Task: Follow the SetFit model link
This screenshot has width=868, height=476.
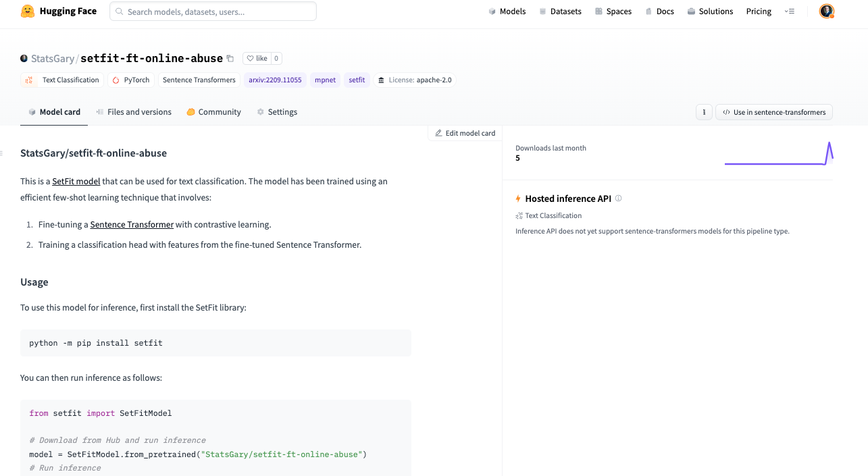Action: tap(76, 181)
